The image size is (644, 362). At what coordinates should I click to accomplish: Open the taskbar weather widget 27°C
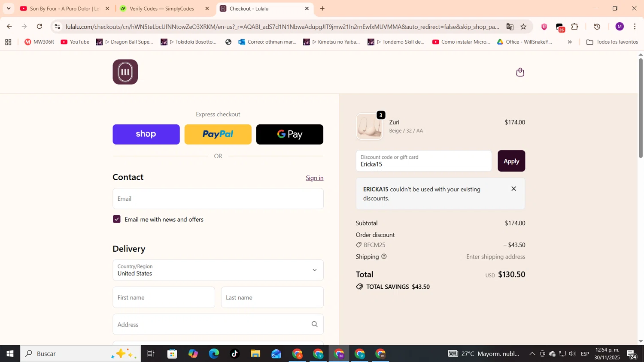coord(483,354)
